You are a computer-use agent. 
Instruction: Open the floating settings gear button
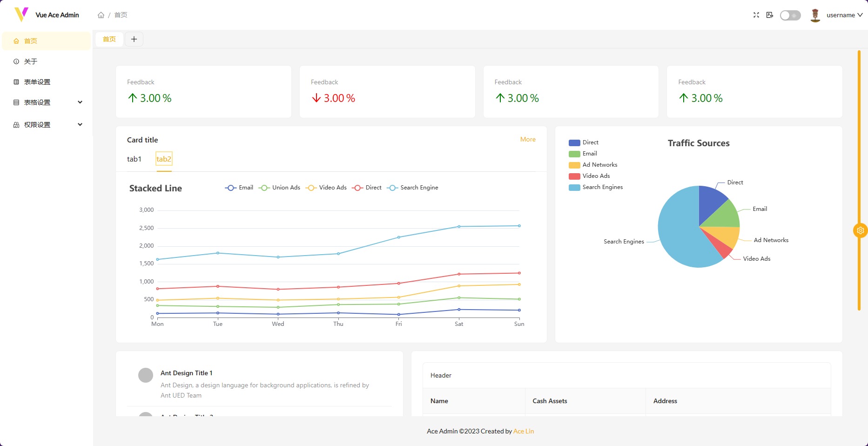coord(861,230)
